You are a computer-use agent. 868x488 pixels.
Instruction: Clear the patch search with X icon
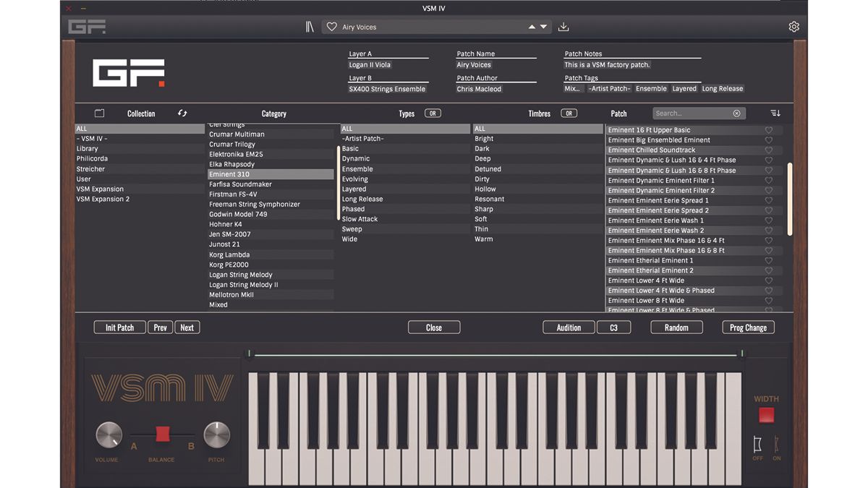pos(736,114)
